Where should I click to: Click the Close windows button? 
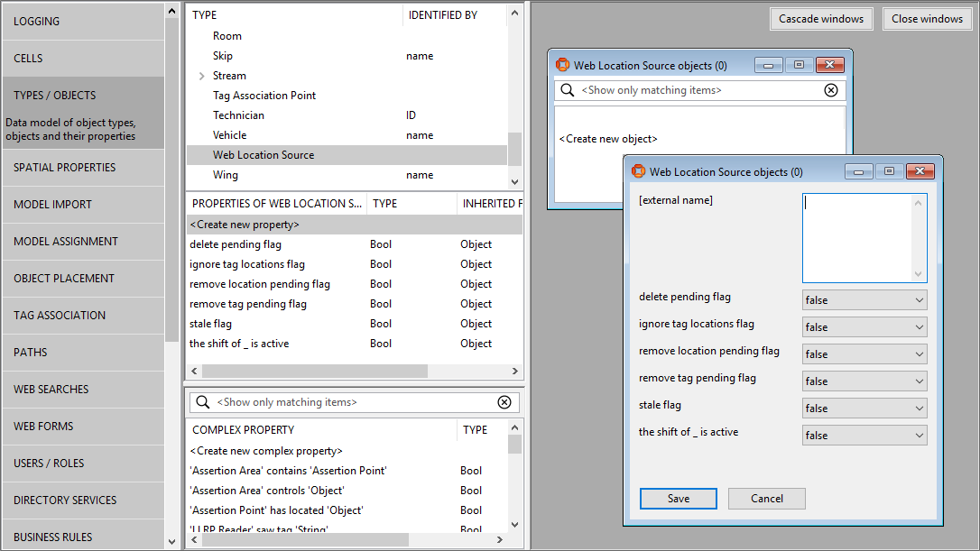pos(927,19)
